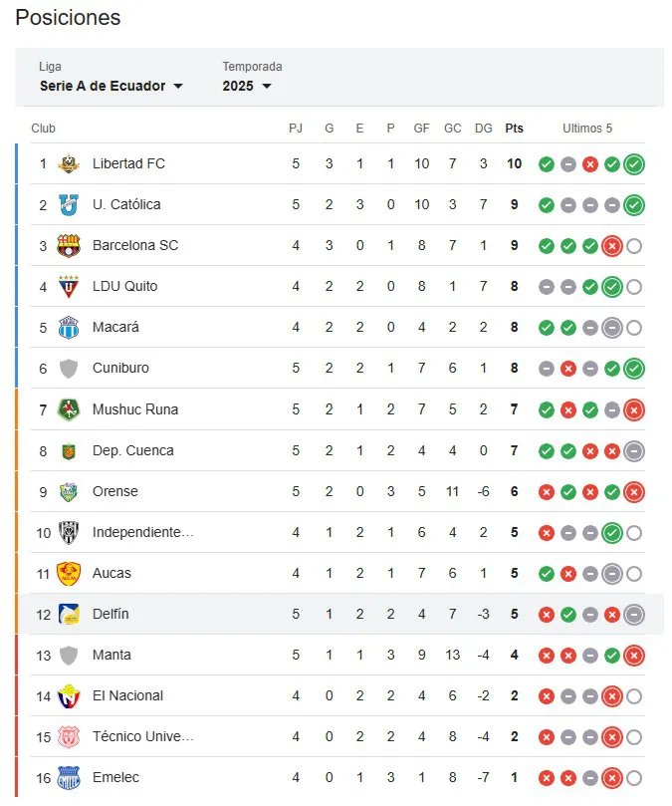Click the Técnico Universitario team name
The image size is (672, 806).
point(142,736)
